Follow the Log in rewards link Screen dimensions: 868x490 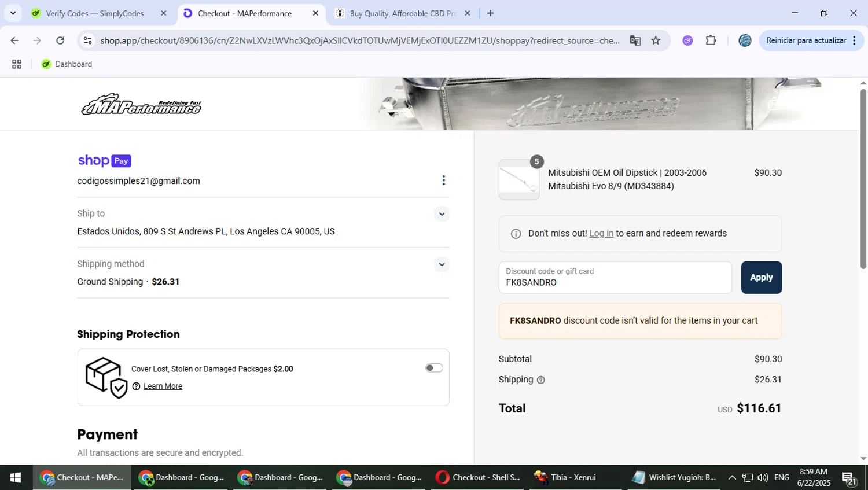[x=601, y=234]
